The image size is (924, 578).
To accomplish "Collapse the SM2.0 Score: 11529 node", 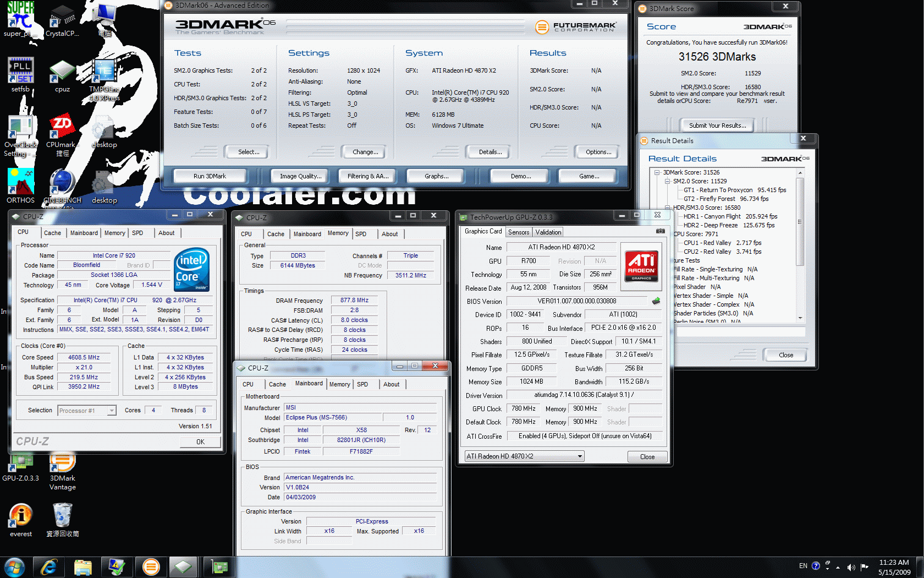I will [667, 181].
